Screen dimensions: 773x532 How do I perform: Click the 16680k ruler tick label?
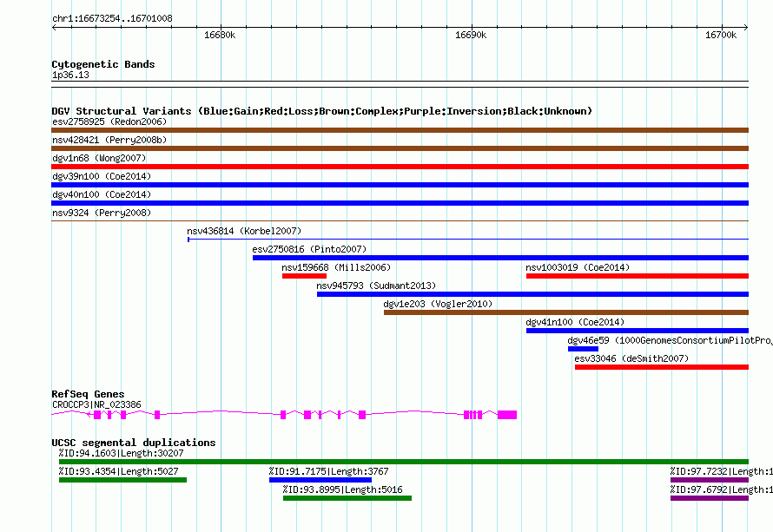click(x=220, y=35)
